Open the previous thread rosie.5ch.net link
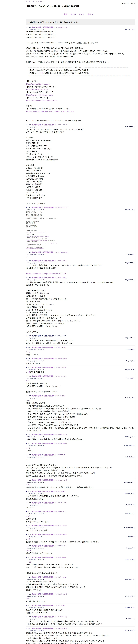The width and height of the screenshot is (138, 644). coord(50,112)
